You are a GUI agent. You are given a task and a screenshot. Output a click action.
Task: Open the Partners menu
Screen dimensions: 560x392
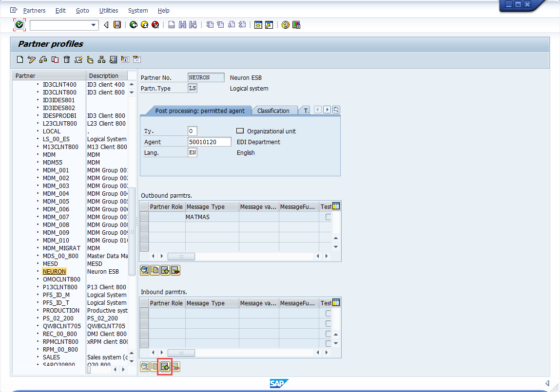(x=34, y=11)
